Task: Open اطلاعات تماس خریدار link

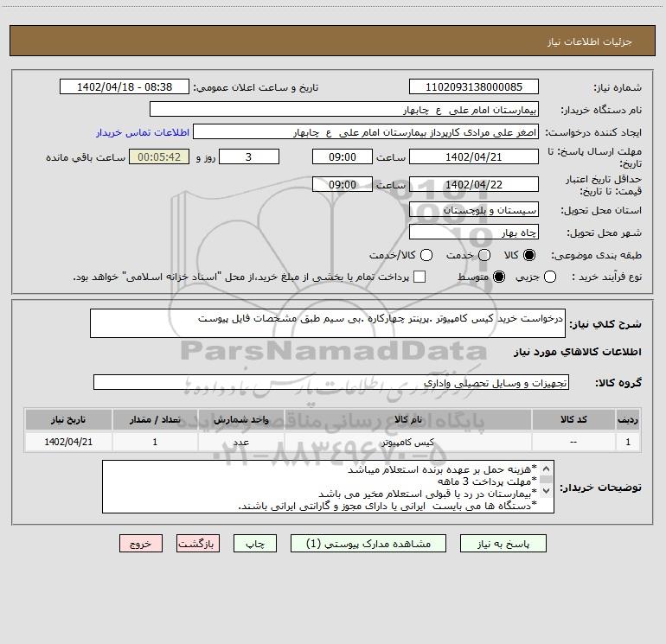Action: (x=143, y=132)
